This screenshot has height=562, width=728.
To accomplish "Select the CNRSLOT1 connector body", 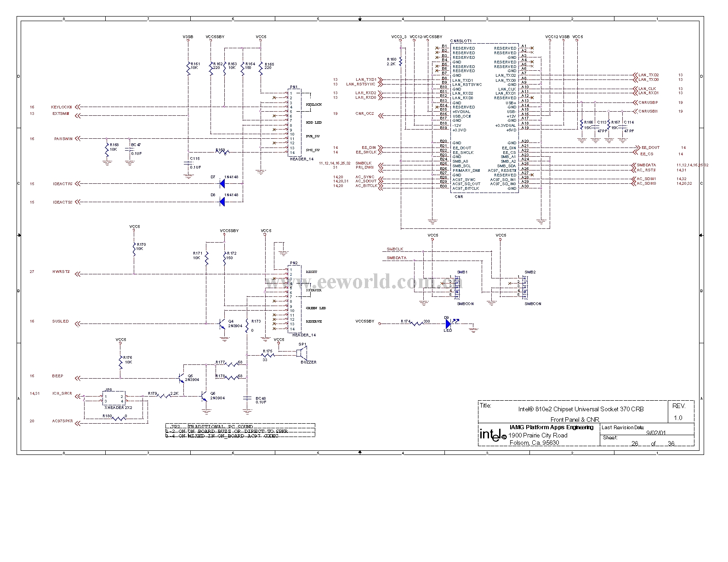I will [484, 118].
